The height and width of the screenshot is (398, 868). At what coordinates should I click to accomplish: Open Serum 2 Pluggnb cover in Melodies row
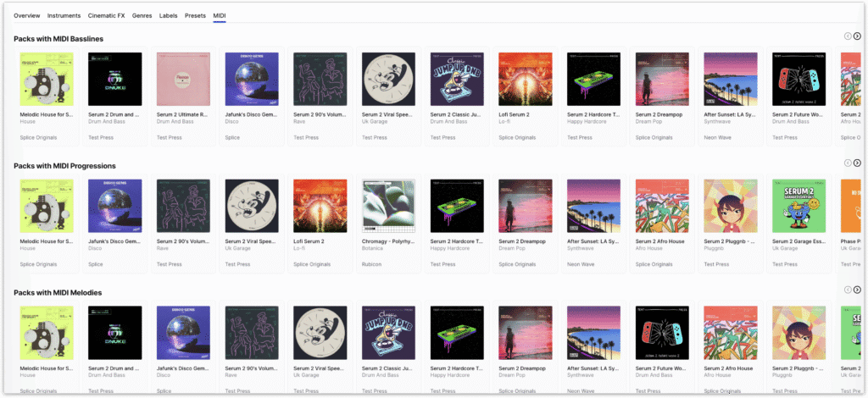[x=798, y=333]
